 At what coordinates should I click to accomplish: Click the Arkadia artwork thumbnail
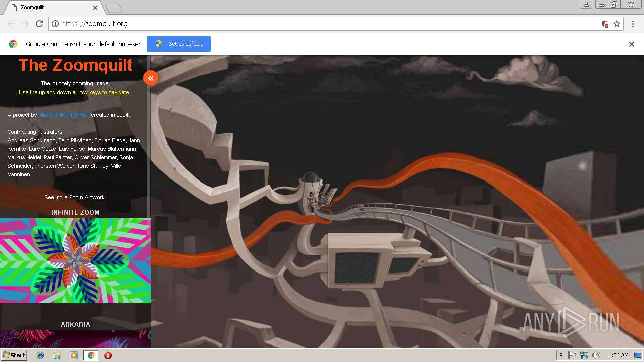(x=75, y=339)
